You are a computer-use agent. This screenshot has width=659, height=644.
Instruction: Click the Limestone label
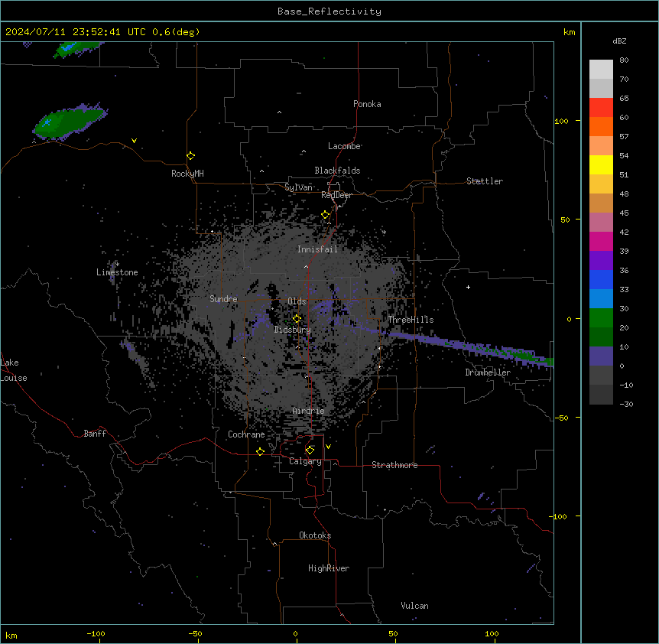point(117,272)
